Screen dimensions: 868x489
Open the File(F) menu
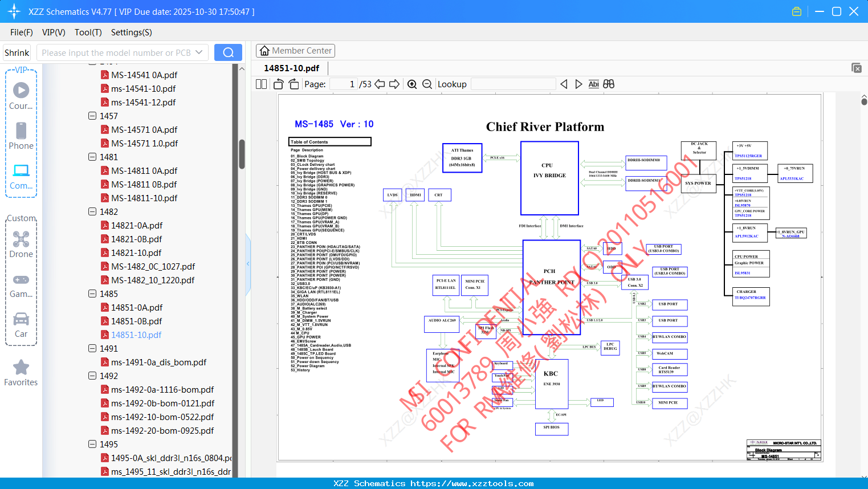[x=22, y=32]
